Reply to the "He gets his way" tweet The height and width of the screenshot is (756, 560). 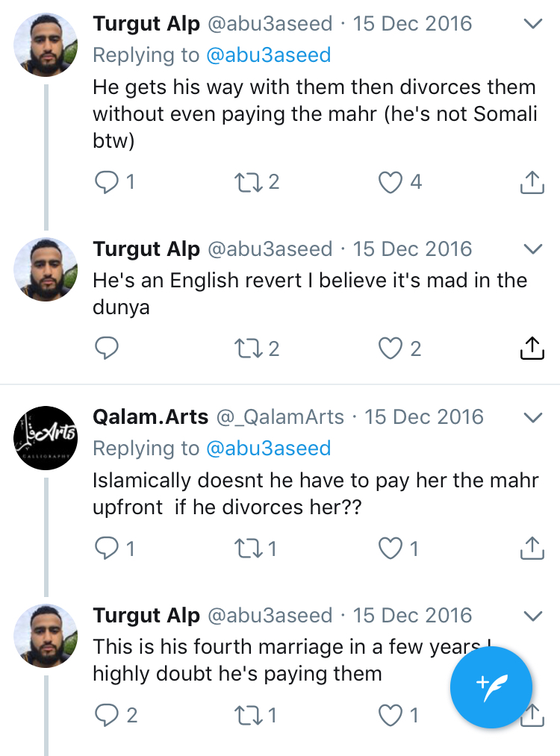tap(108, 181)
